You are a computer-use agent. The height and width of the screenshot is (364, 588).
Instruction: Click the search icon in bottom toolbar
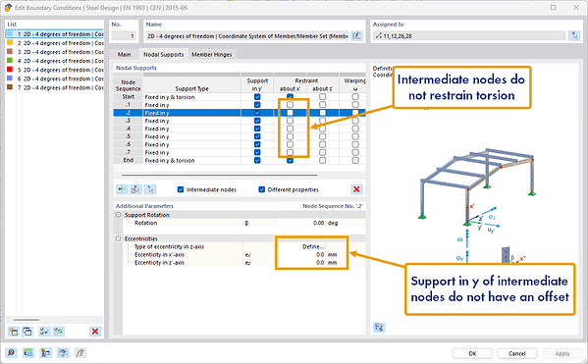[11, 353]
